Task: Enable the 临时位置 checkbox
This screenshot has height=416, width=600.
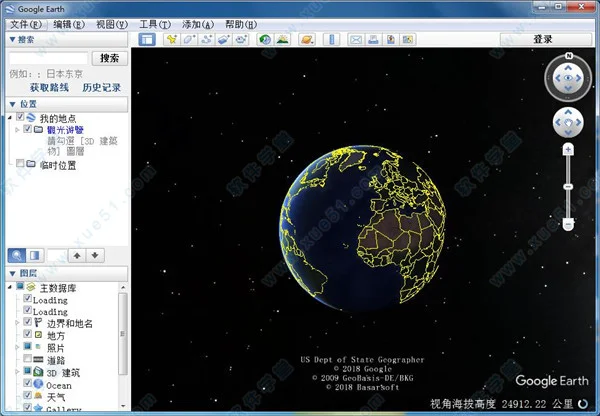Action: click(20, 164)
